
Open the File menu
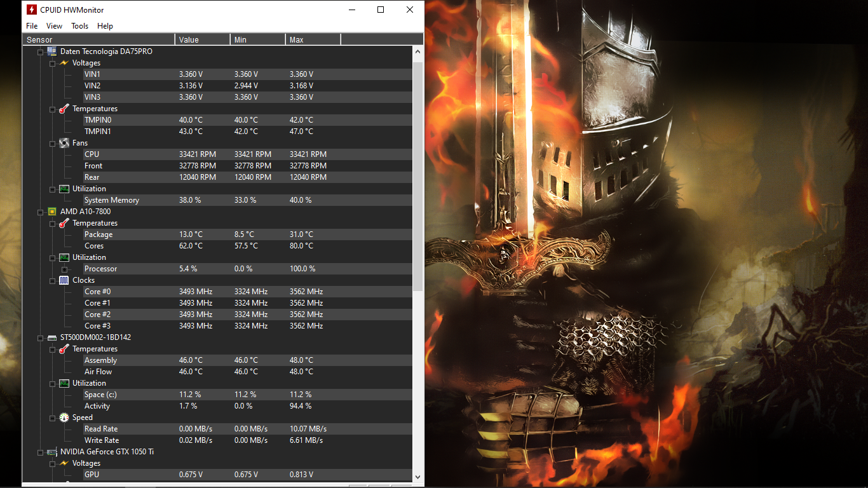(32, 26)
